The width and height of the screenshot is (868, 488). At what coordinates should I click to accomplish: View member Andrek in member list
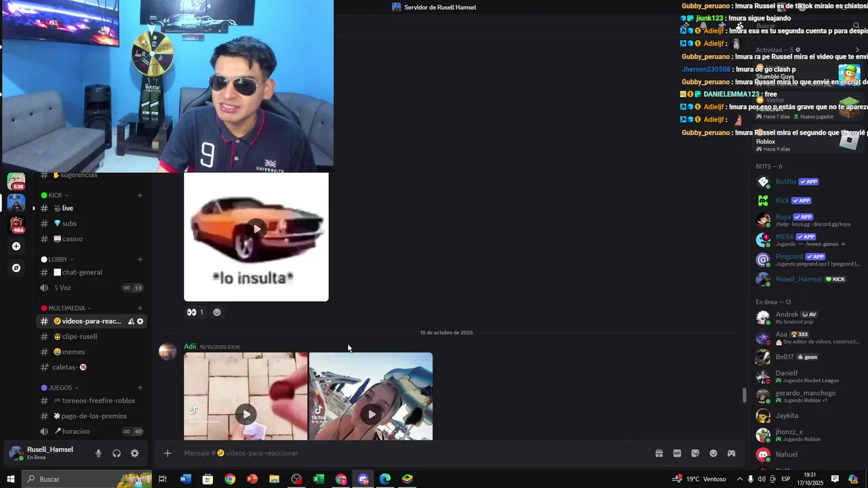(x=807, y=317)
